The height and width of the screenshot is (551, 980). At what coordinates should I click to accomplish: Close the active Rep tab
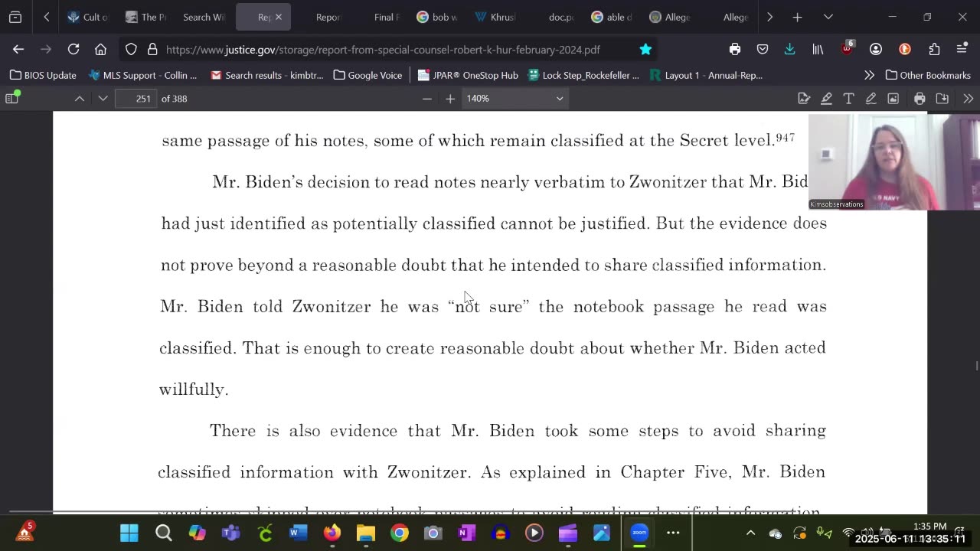[x=278, y=17]
